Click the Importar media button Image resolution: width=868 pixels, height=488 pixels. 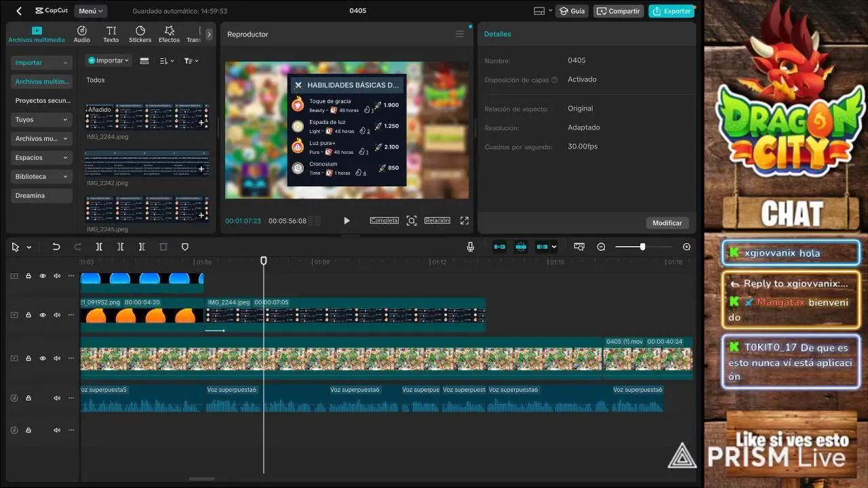[108, 60]
